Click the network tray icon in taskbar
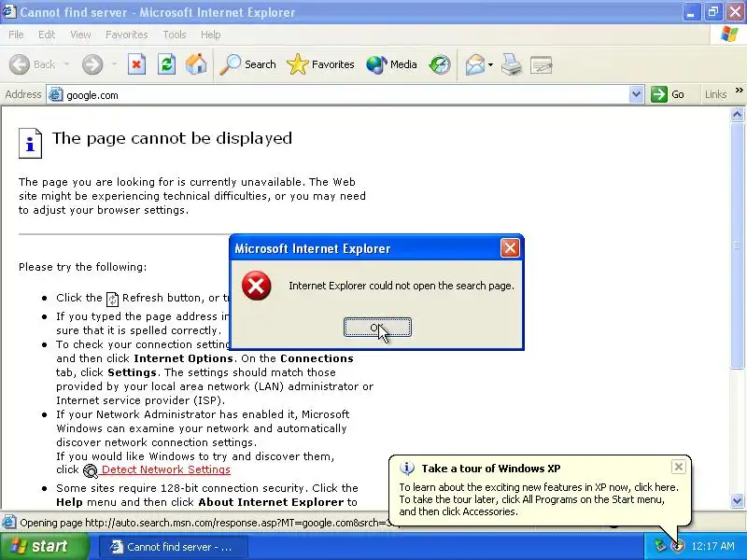The image size is (747, 560). pyautogui.click(x=660, y=546)
